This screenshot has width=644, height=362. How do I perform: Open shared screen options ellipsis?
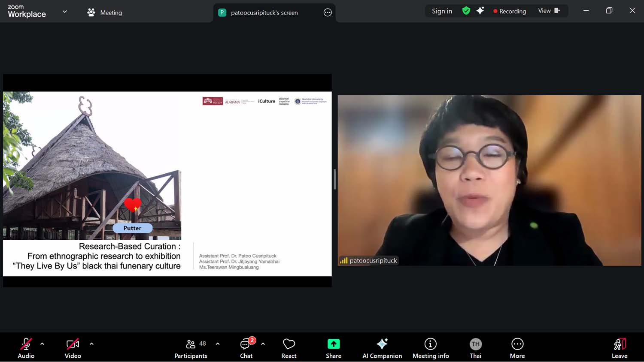tap(328, 12)
